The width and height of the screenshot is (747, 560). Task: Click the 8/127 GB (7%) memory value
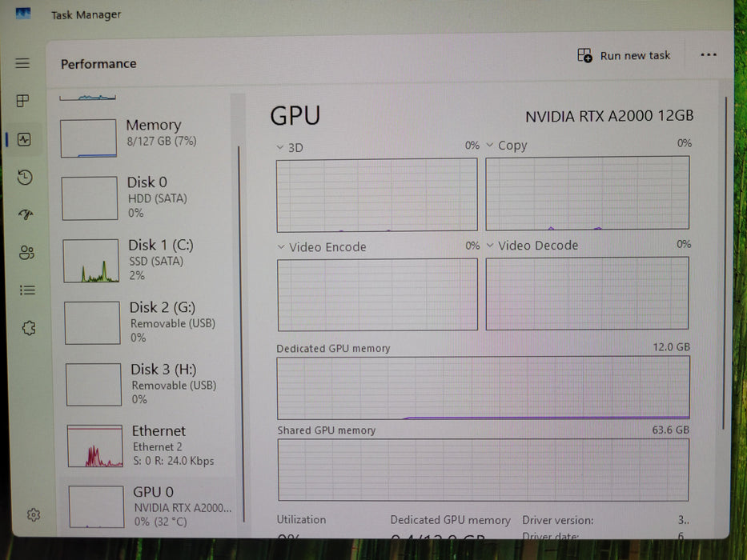click(x=162, y=141)
